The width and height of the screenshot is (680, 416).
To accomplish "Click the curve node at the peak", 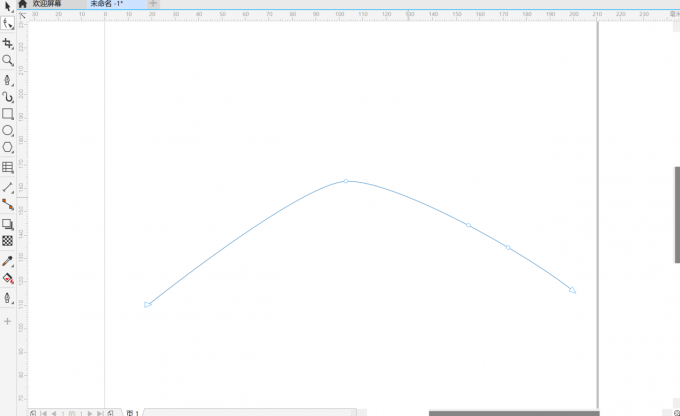I will click(346, 181).
